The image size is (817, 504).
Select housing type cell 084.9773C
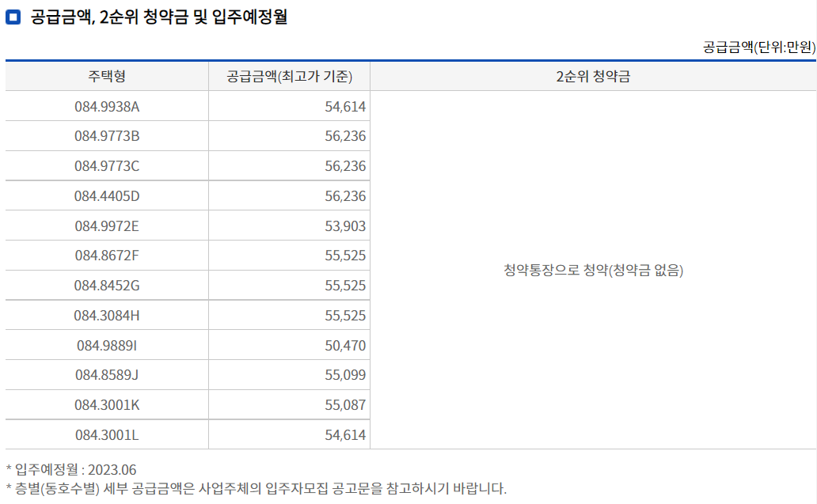tap(107, 166)
